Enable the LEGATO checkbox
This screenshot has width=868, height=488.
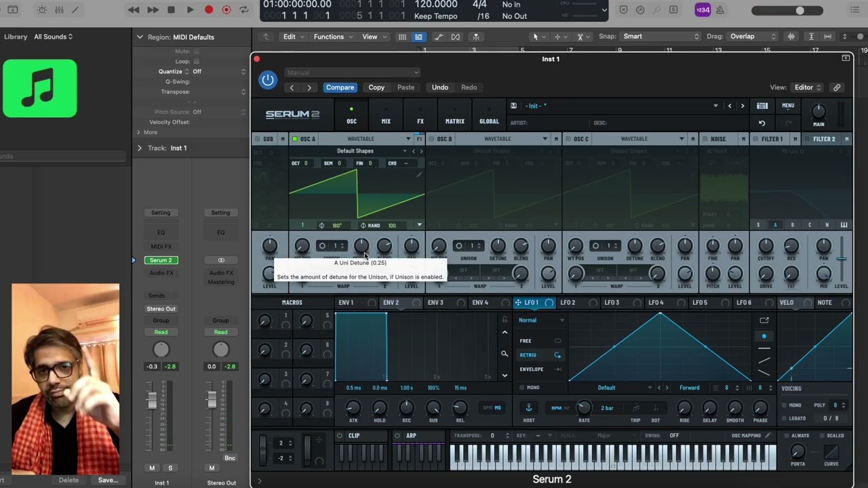pos(785,418)
